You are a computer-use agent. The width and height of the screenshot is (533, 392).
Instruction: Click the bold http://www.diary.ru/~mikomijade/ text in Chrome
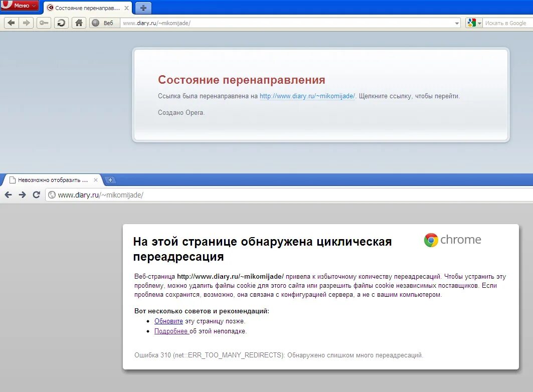pos(230,277)
